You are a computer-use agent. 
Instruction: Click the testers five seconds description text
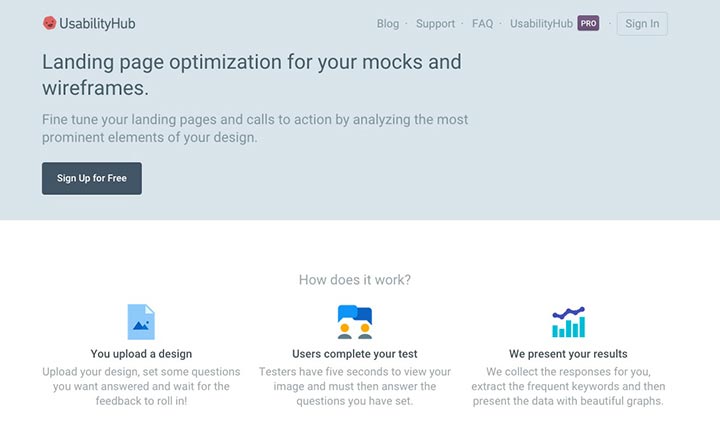tap(355, 386)
